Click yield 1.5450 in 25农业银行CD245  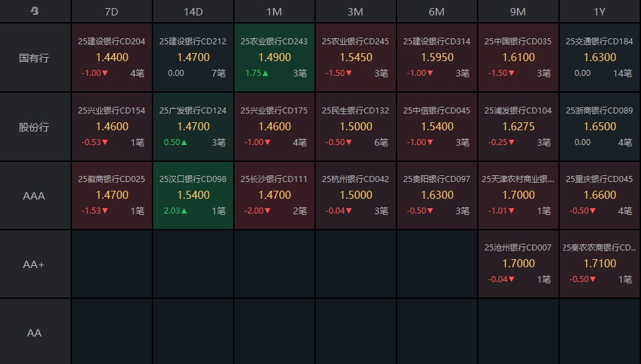click(356, 57)
